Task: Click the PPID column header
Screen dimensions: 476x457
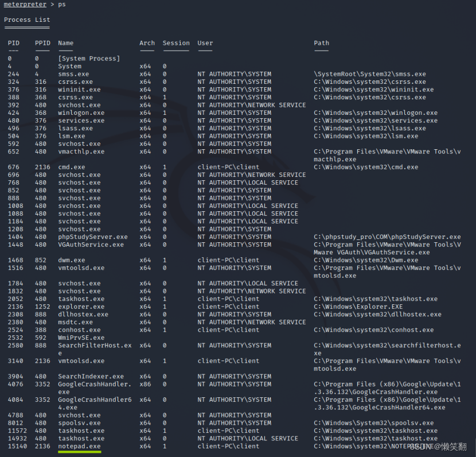Action: tap(42, 42)
